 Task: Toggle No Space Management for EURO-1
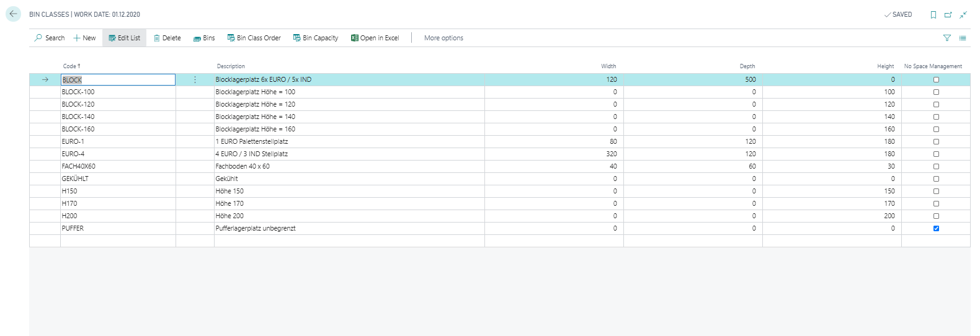click(936, 141)
